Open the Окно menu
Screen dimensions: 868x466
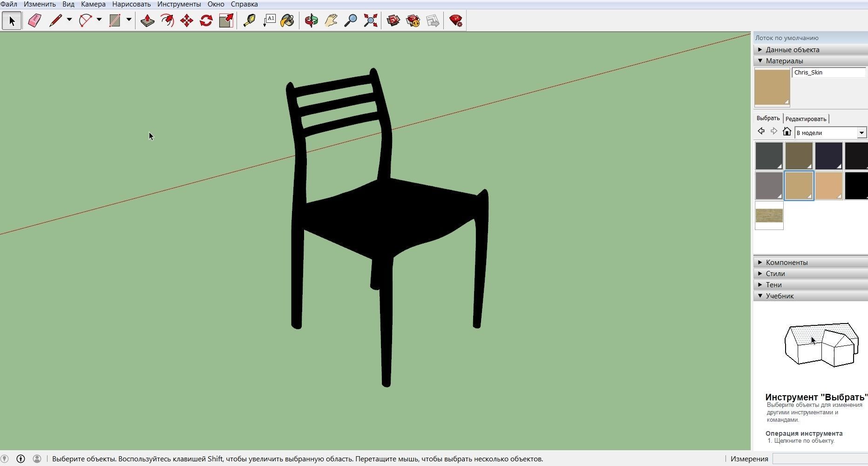click(216, 4)
